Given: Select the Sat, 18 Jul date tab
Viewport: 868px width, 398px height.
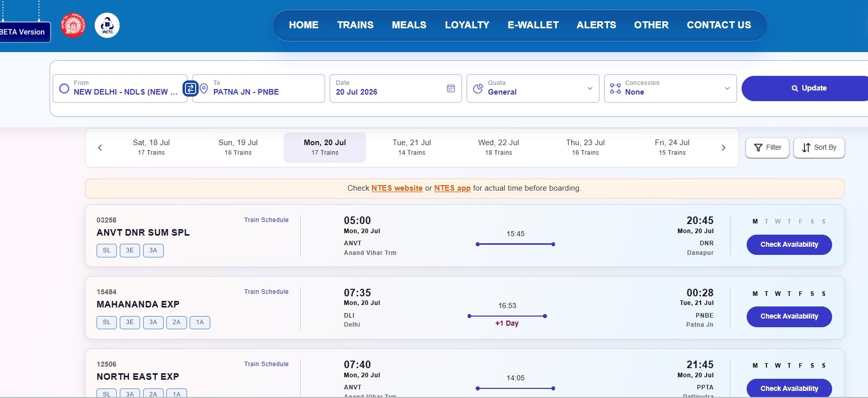Looking at the screenshot, I should [151, 148].
